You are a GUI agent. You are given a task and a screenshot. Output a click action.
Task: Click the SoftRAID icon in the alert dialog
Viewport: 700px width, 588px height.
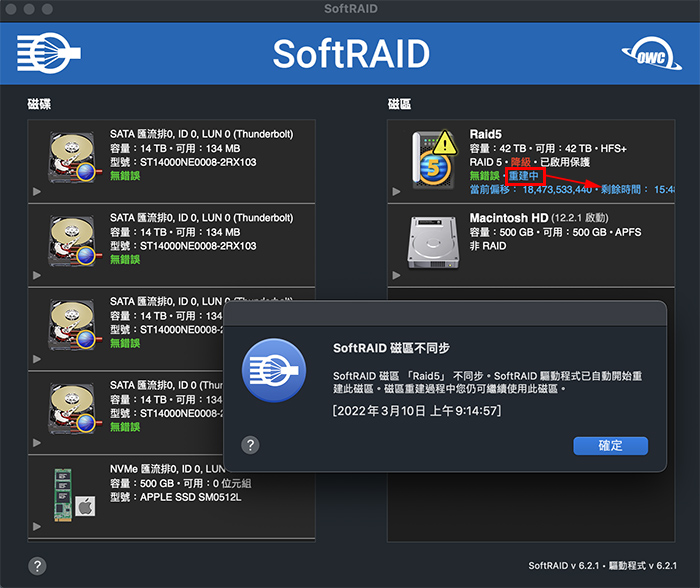[x=274, y=370]
